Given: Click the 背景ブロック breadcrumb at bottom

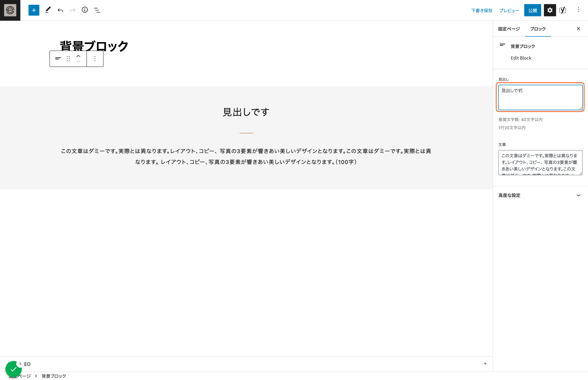Looking at the screenshot, I should (x=54, y=376).
